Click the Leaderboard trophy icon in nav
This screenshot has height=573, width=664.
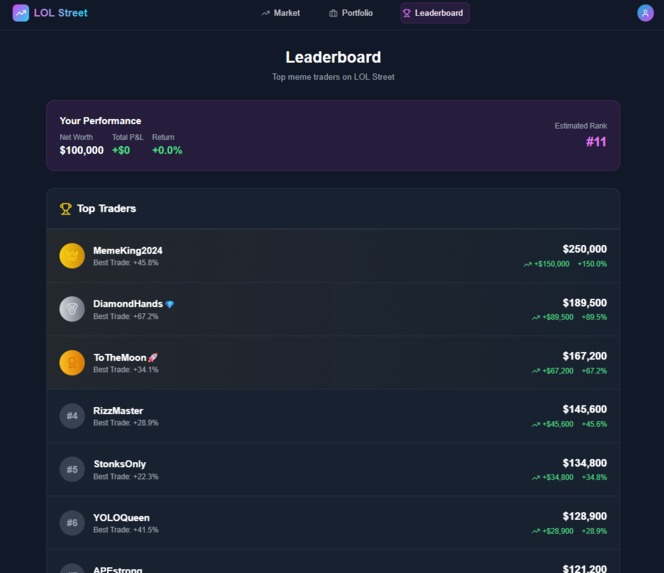coord(407,13)
